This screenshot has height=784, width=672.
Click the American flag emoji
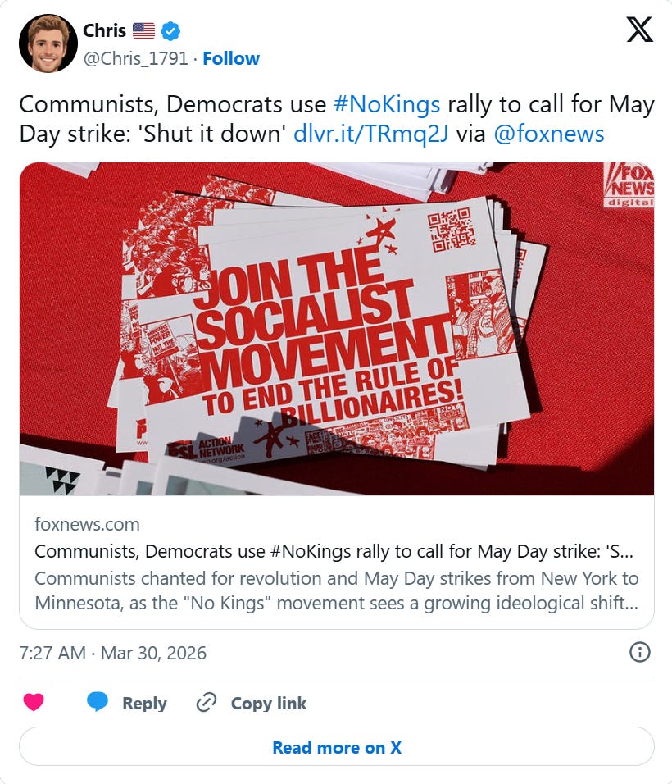coord(143,31)
